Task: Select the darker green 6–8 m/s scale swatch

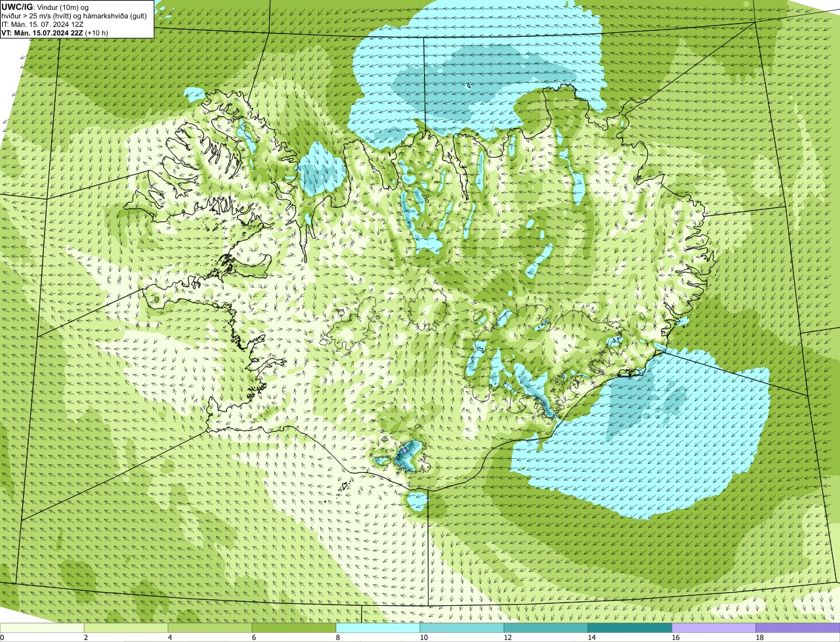Action: click(294, 628)
